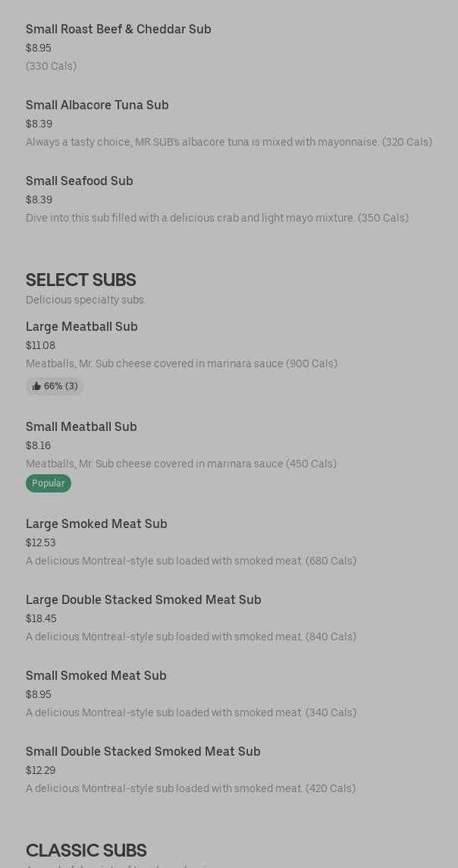Open the Large Smoked Meat Sub

tap(96, 524)
